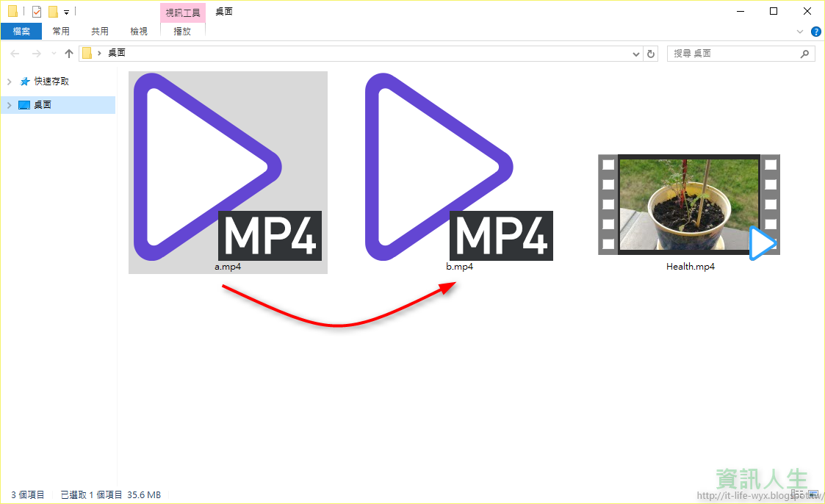Viewport: 825px width, 504px height.
Task: Play Health.mp4 via its blue play overlay
Action: coord(763,243)
